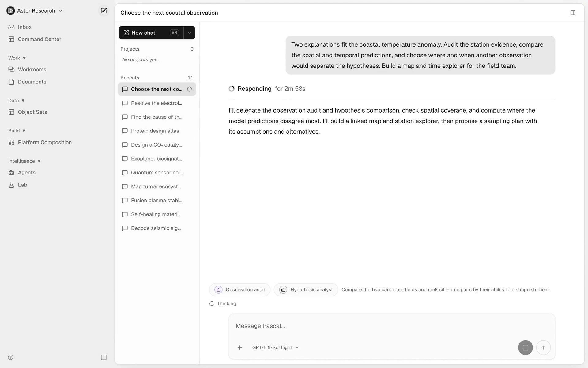The image size is (588, 368).
Task: Click the Recents count 11
Action: [190, 78]
